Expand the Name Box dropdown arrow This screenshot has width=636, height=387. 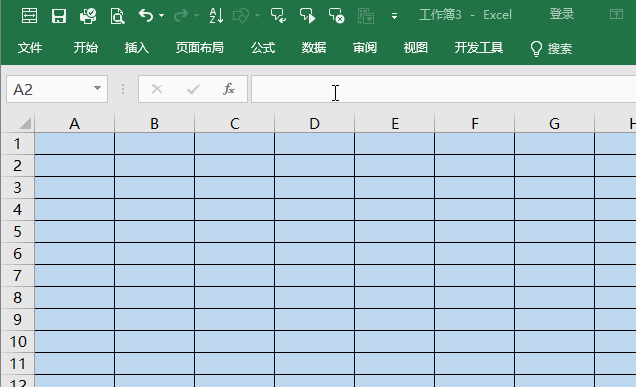97,88
